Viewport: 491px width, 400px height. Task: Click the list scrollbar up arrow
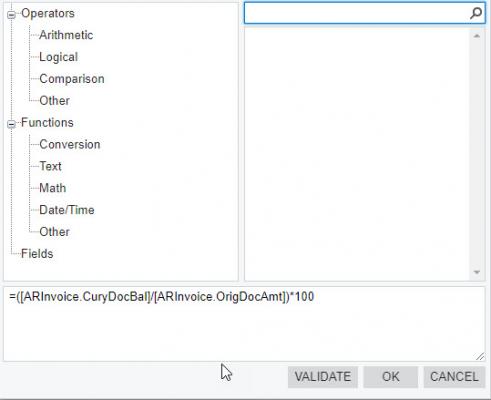477,36
